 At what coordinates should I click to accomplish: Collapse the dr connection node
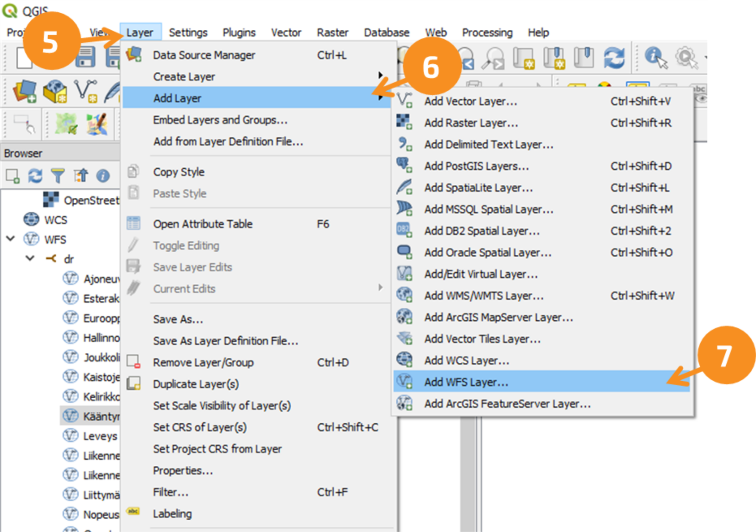point(30,258)
